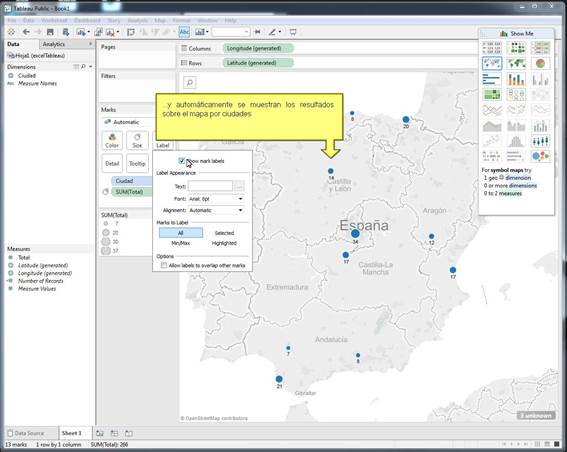Choose the pie chart icon in Show Me

pos(540,63)
